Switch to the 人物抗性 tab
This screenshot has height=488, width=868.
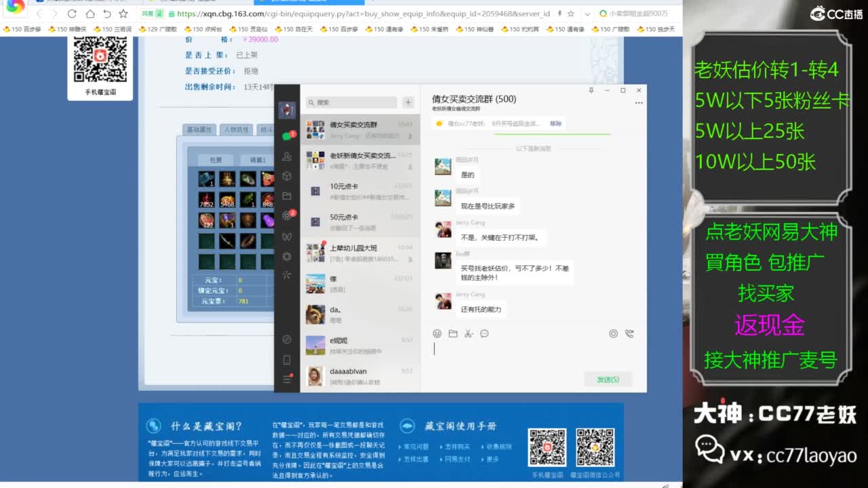point(237,130)
